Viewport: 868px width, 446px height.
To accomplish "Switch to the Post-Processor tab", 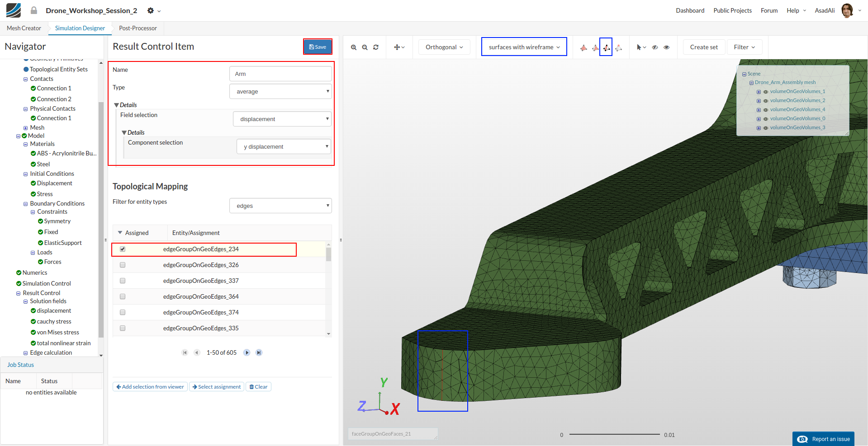I will pos(138,28).
